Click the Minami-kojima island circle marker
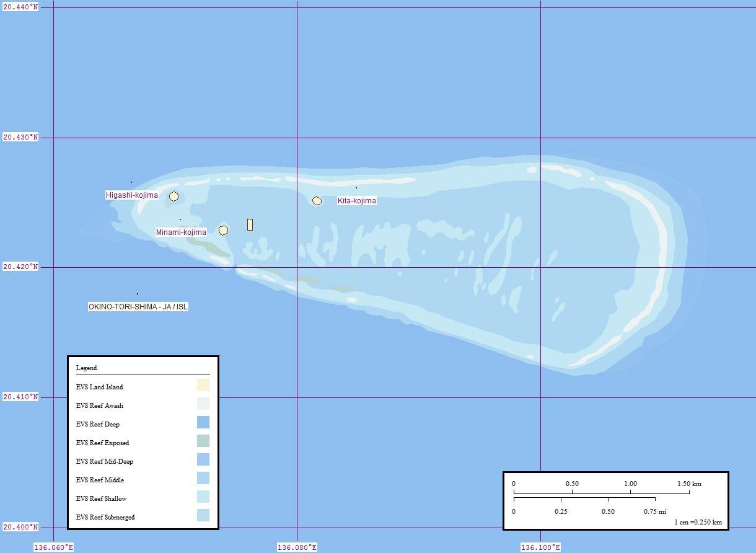Image resolution: width=756 pixels, height=553 pixels. [223, 231]
